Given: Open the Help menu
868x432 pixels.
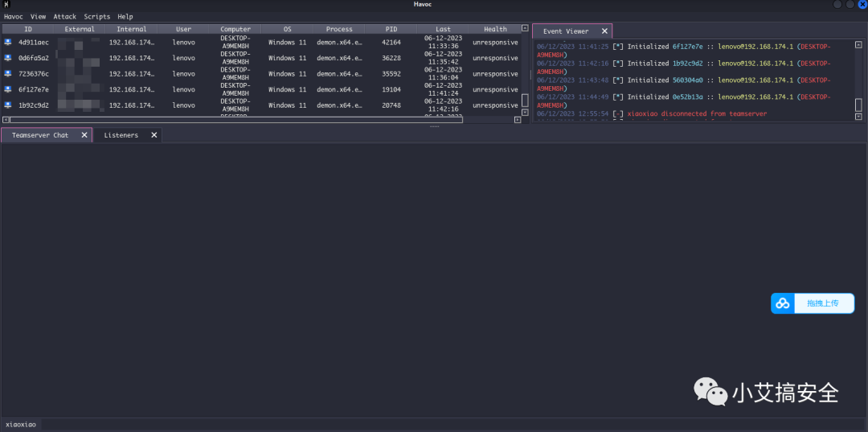Looking at the screenshot, I should pyautogui.click(x=125, y=17).
